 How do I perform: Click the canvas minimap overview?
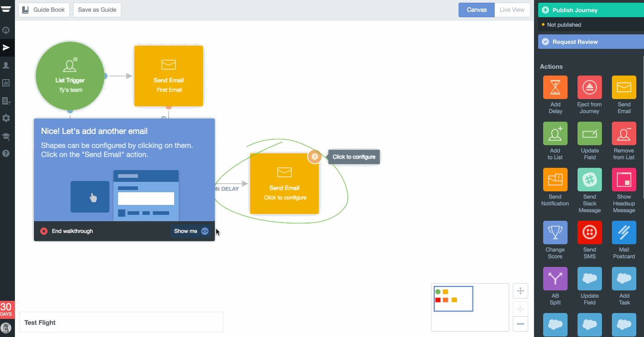pos(470,307)
